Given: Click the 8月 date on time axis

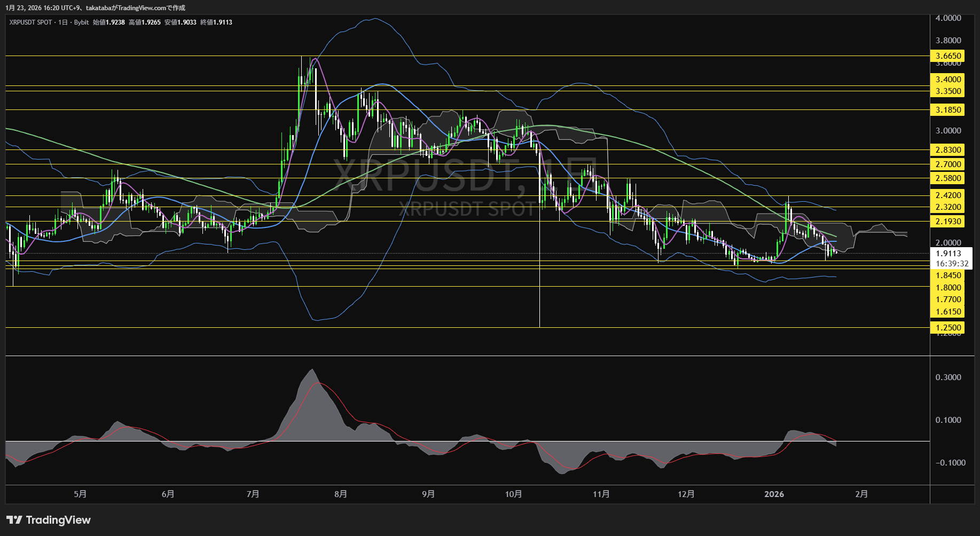Looking at the screenshot, I should coord(341,494).
